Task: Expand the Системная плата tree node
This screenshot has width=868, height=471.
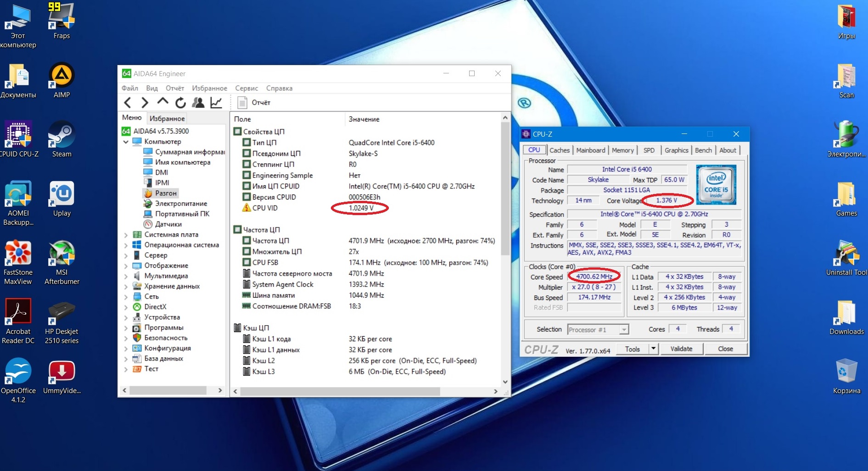Action: coord(126,235)
